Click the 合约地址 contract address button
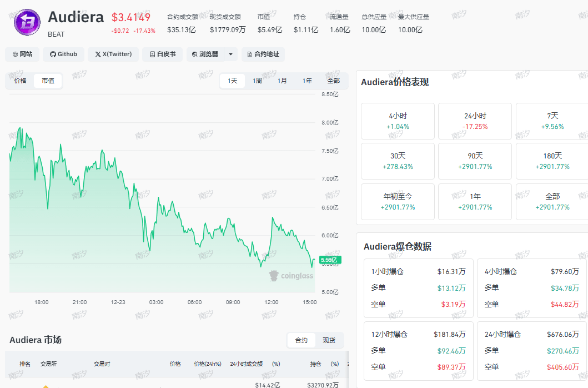The height and width of the screenshot is (388, 588). pos(263,54)
